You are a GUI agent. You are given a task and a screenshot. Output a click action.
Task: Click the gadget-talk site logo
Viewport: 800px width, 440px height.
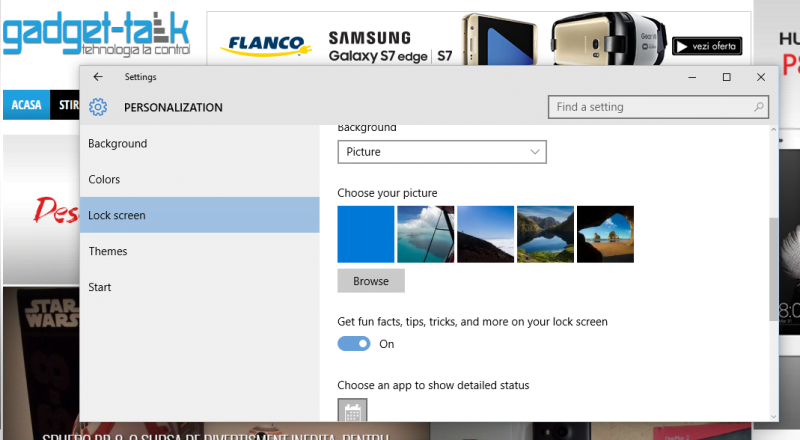click(96, 34)
